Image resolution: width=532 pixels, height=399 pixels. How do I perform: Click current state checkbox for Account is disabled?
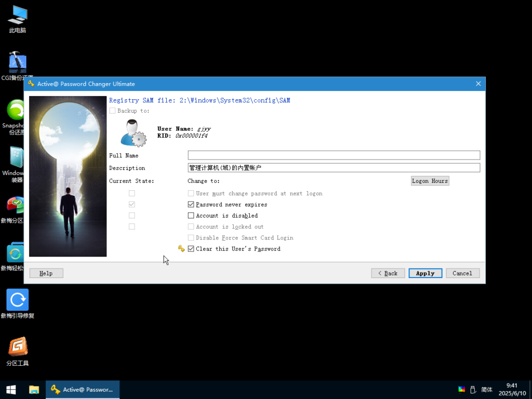pos(131,216)
